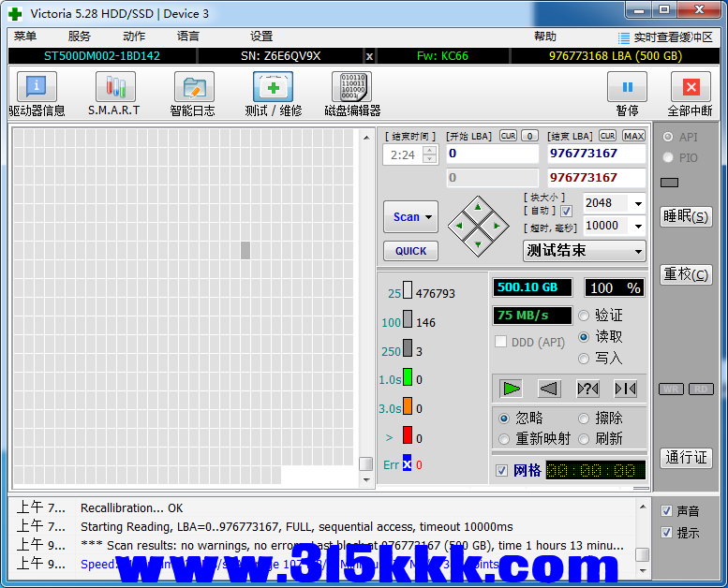Viewport: 728px width, 588px height.
Task: Open the 驱动器信息 drive info panel
Action: [37, 88]
